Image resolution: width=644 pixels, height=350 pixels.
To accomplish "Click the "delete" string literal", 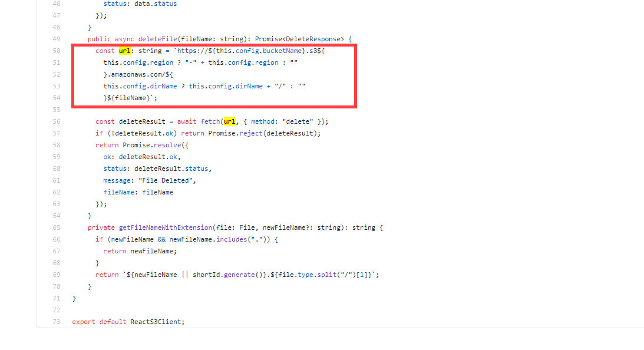I will coord(298,121).
